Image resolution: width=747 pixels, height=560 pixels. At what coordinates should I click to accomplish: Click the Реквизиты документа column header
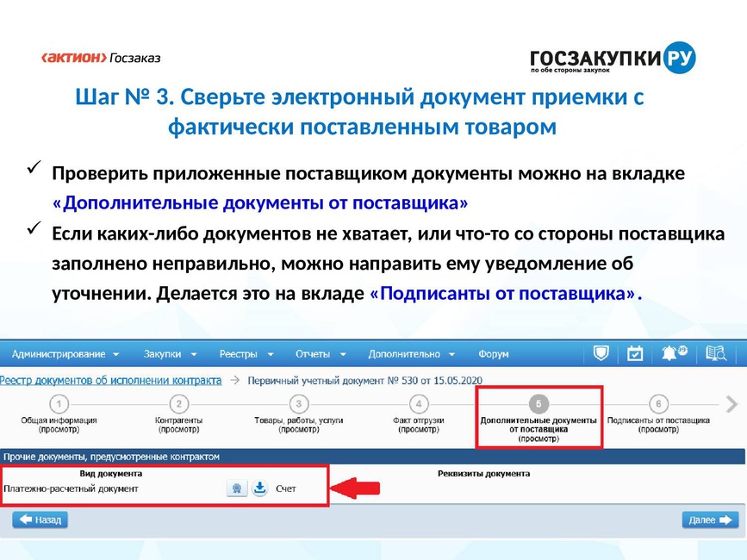pos(483,473)
